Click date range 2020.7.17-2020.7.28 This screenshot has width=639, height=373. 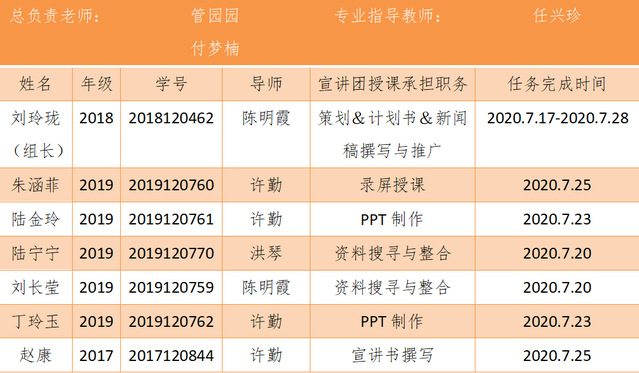(557, 118)
